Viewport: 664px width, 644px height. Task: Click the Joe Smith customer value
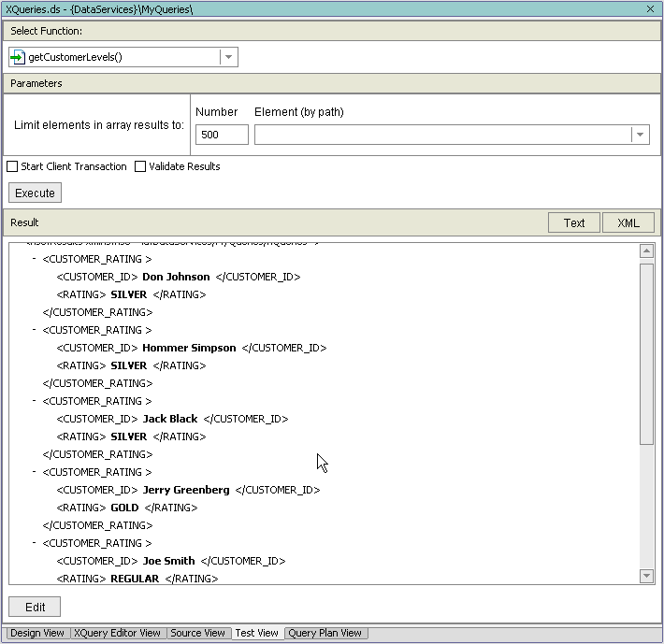tap(169, 561)
